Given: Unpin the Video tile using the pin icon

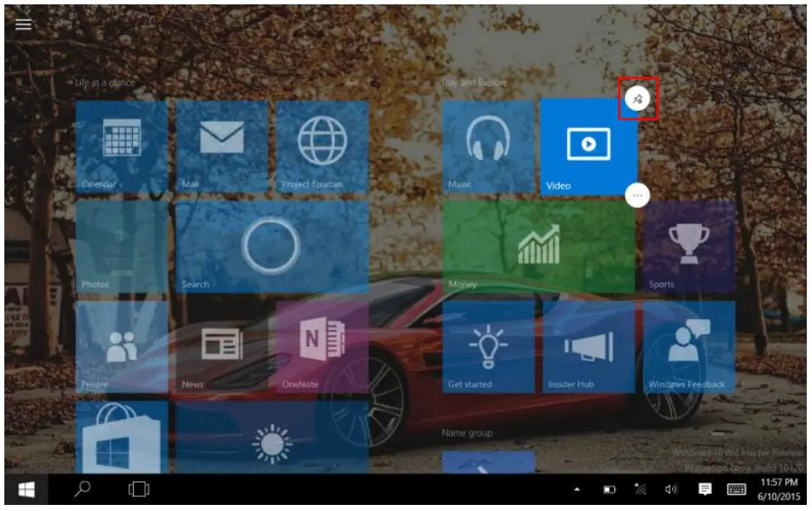Looking at the screenshot, I should click(x=637, y=98).
